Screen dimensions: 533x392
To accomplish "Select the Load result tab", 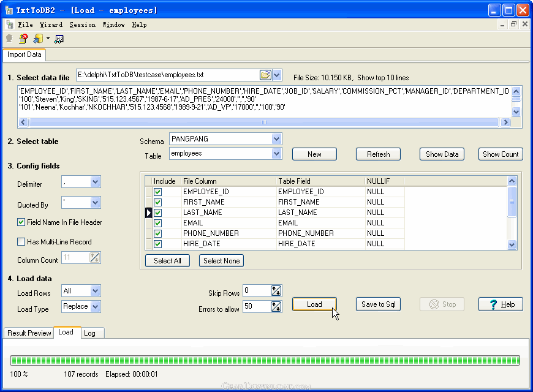I will (66, 332).
